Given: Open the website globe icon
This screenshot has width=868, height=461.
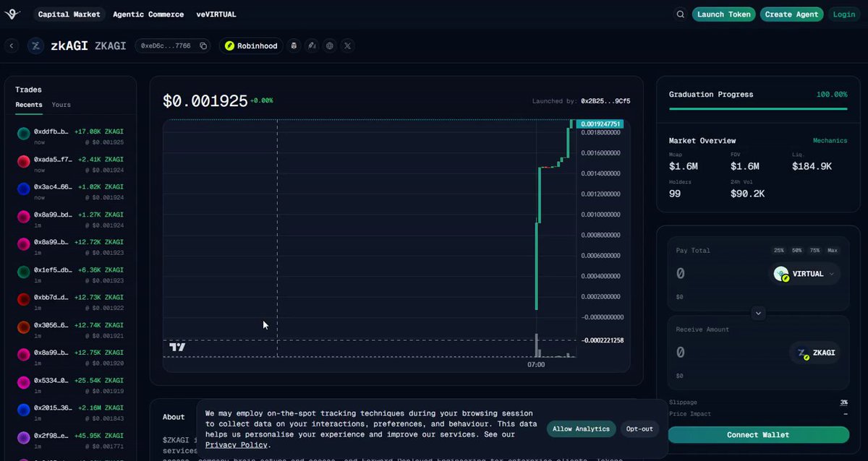Looking at the screenshot, I should click(330, 46).
